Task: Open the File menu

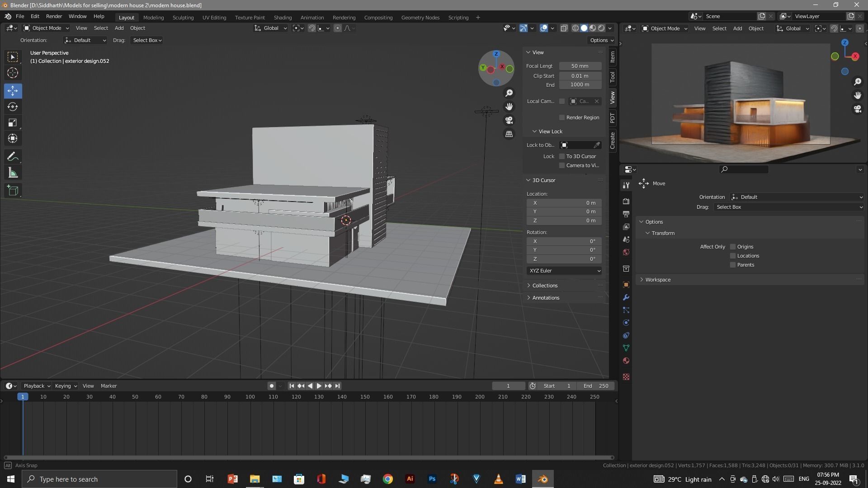Action: click(x=20, y=16)
